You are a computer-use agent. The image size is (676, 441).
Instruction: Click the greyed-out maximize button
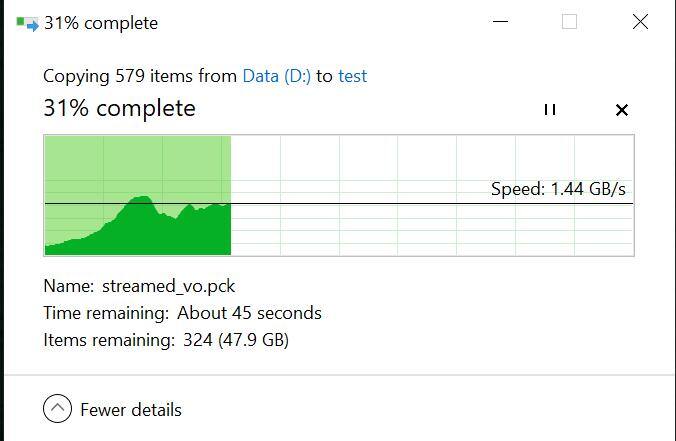point(569,22)
